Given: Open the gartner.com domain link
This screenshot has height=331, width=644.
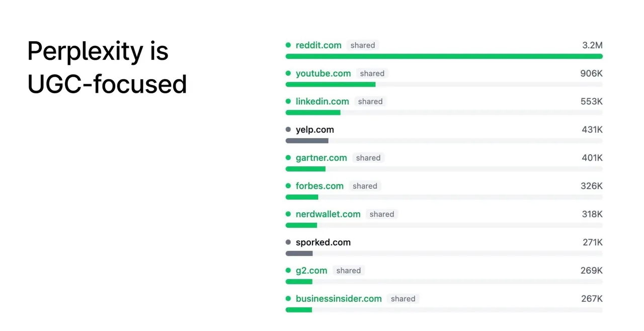Looking at the screenshot, I should 321,158.
